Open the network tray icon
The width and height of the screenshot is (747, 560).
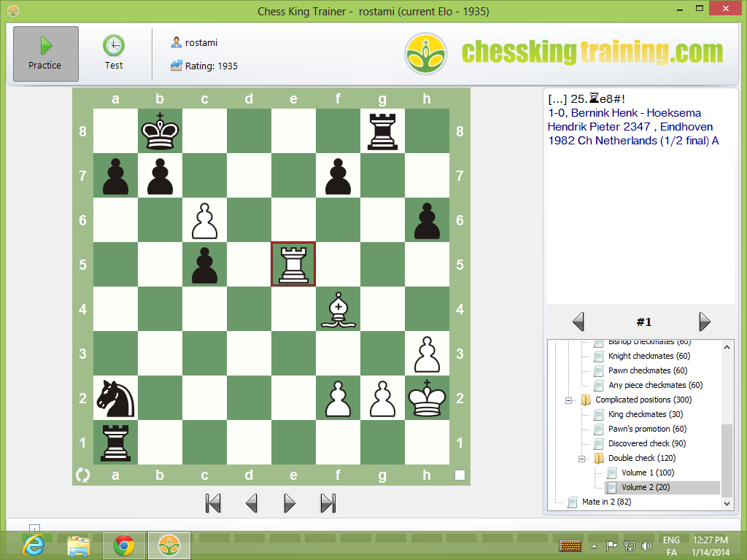[x=630, y=545]
